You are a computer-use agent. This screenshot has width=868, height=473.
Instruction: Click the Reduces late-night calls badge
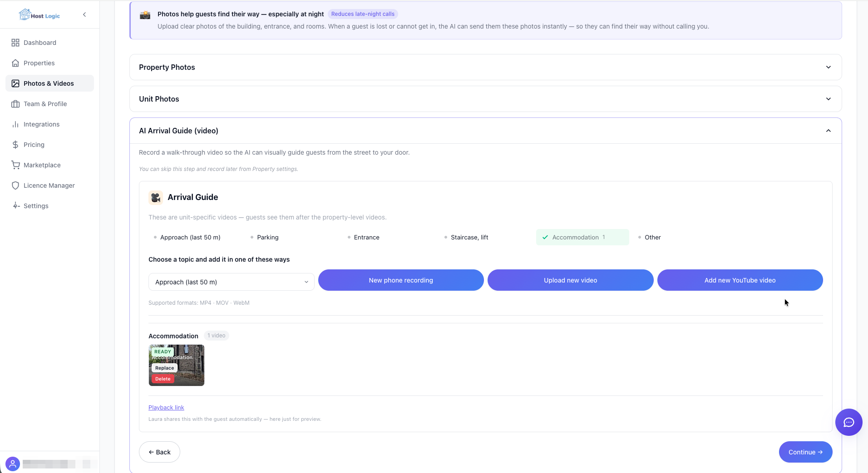363,14
